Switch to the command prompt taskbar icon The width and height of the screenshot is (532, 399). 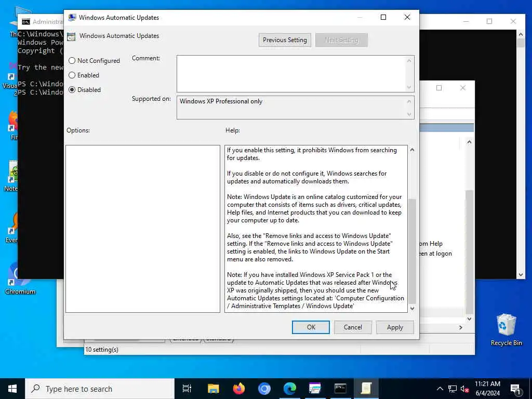(340, 389)
